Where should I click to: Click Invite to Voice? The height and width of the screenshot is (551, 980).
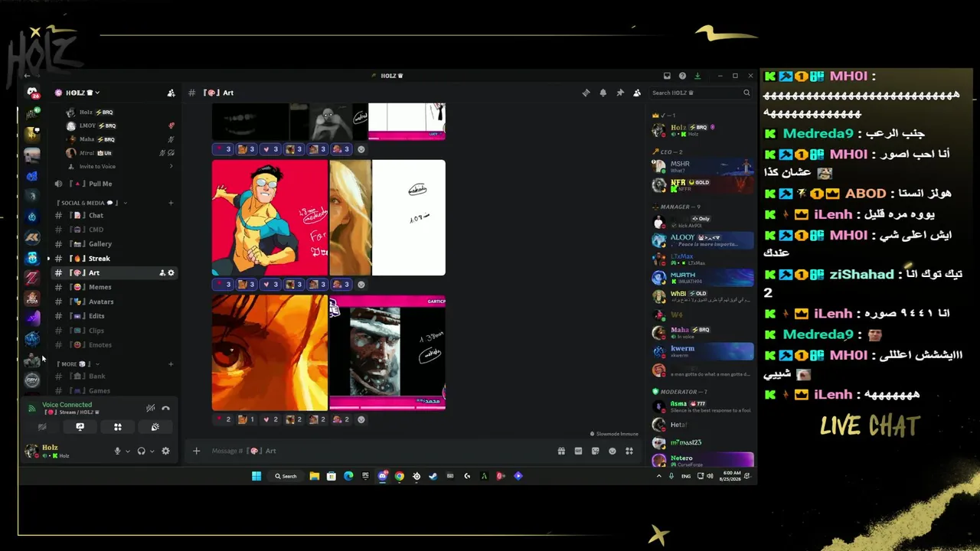(96, 167)
